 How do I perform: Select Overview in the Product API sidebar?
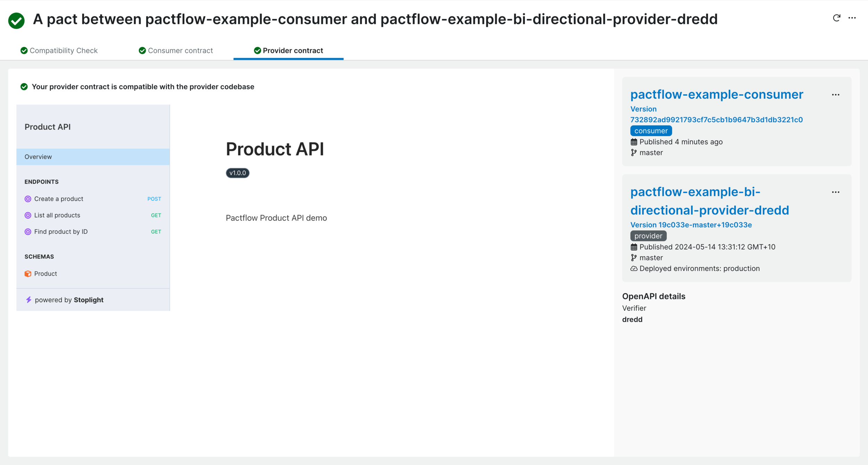[38, 156]
